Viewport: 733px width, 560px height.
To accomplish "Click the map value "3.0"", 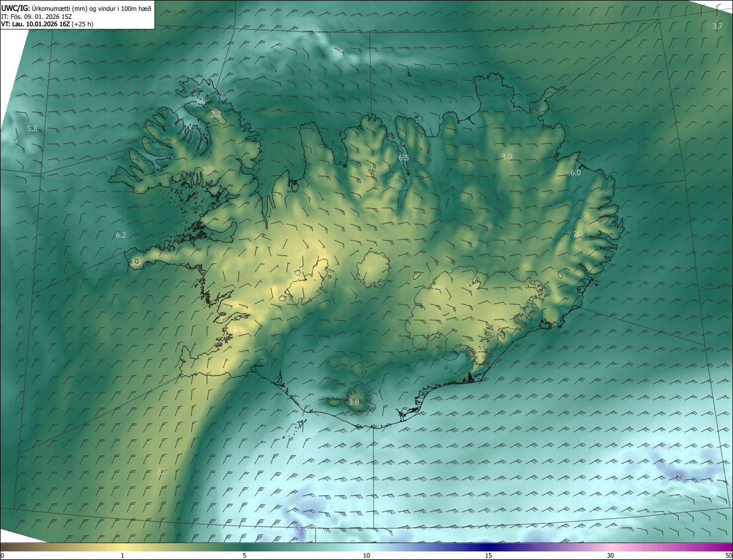I will click(x=507, y=156).
